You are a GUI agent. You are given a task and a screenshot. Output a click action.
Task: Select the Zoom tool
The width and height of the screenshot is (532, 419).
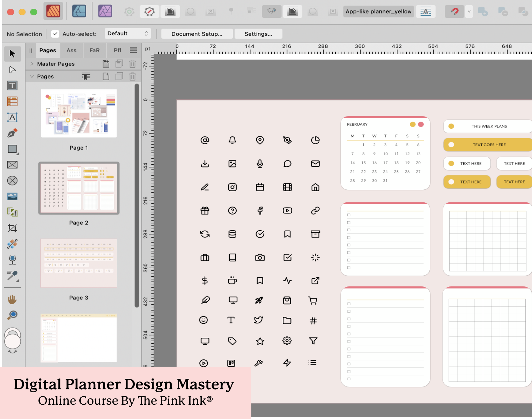[12, 315]
